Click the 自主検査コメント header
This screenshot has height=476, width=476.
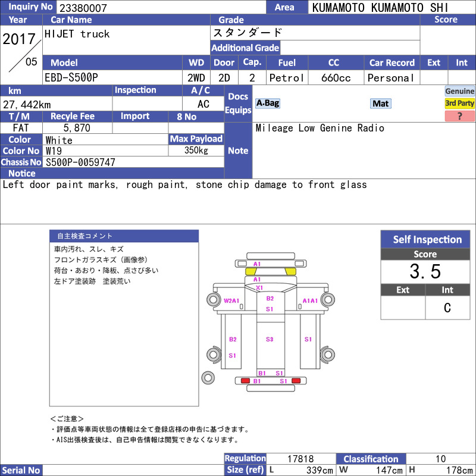pyautogui.click(x=124, y=236)
